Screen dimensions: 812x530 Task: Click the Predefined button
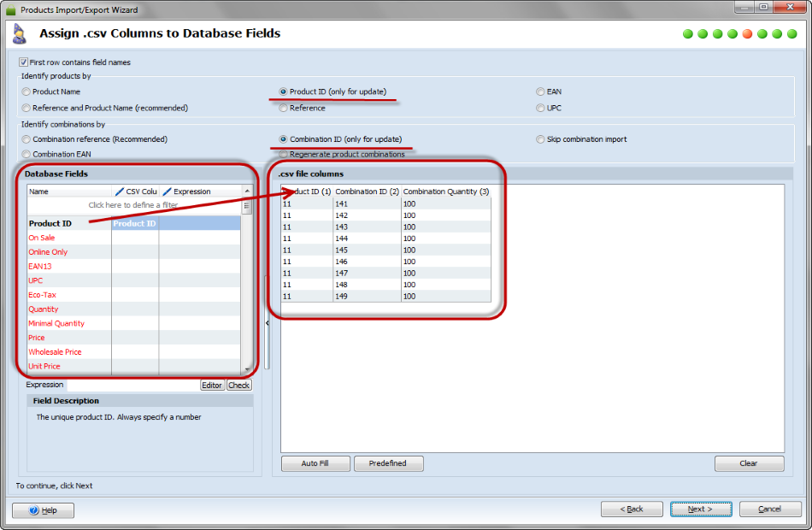[x=388, y=463]
